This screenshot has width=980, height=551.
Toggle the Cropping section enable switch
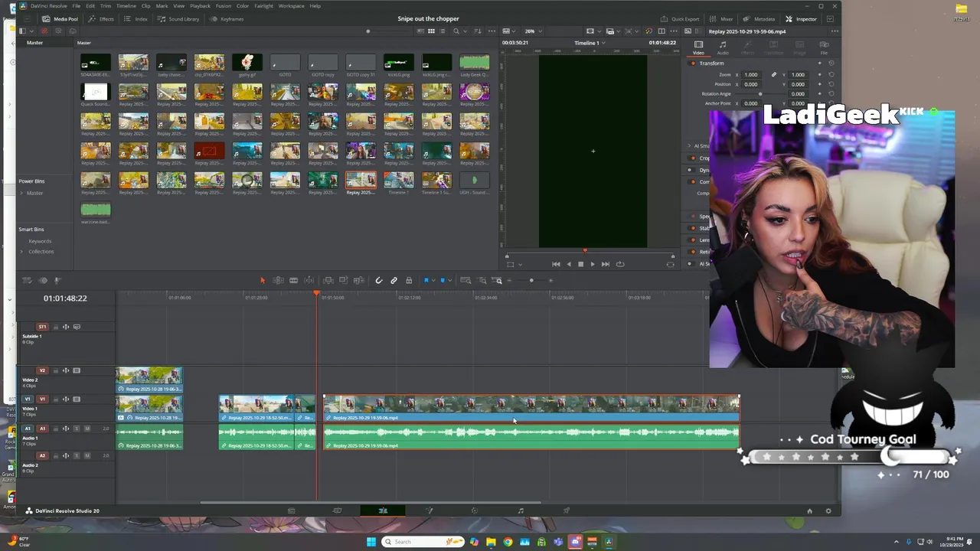(x=693, y=158)
